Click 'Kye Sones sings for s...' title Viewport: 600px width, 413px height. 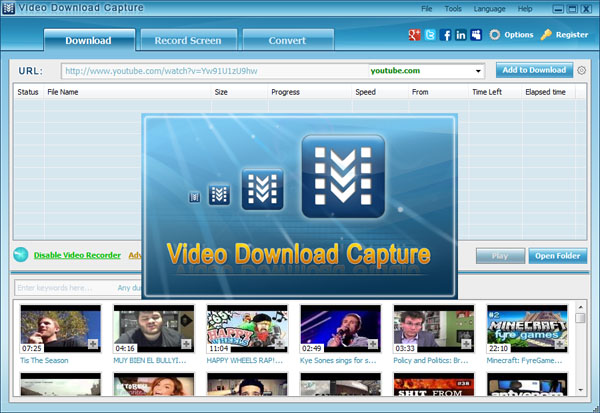[x=338, y=360]
